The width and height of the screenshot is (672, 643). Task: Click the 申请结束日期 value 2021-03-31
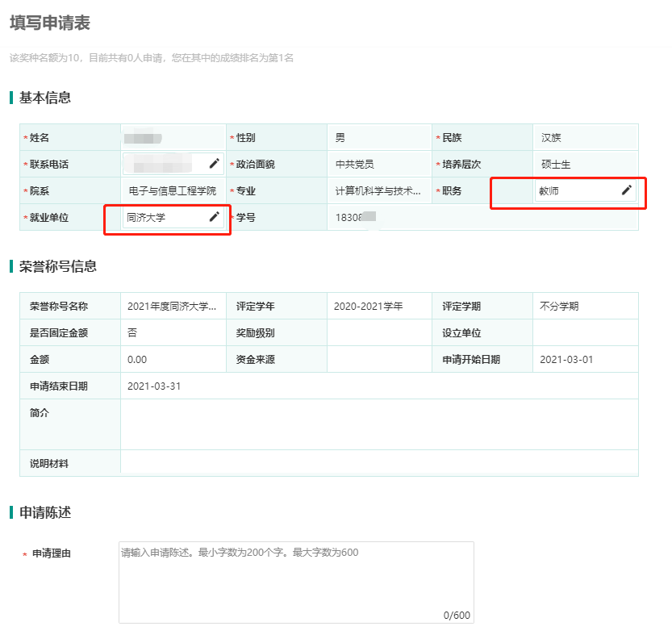click(x=154, y=386)
